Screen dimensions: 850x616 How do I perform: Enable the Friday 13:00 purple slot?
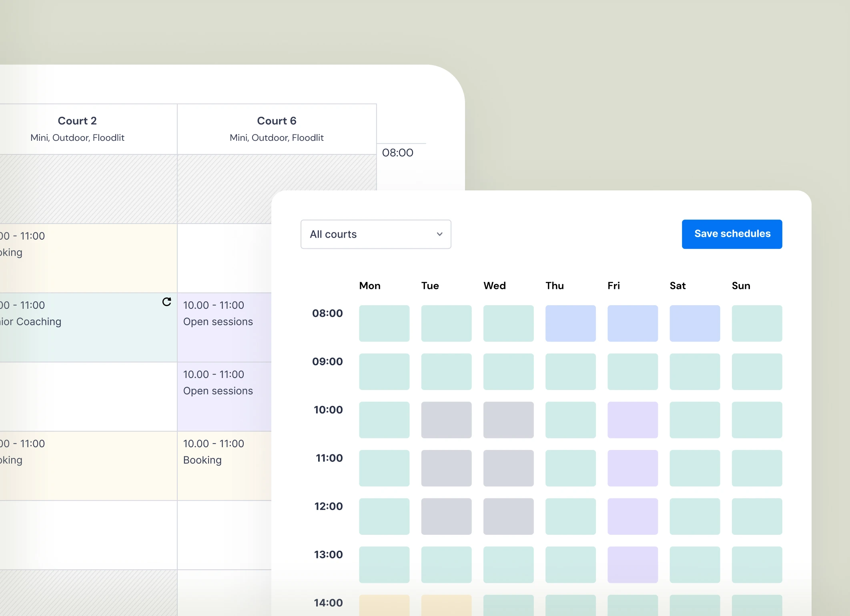pyautogui.click(x=632, y=565)
